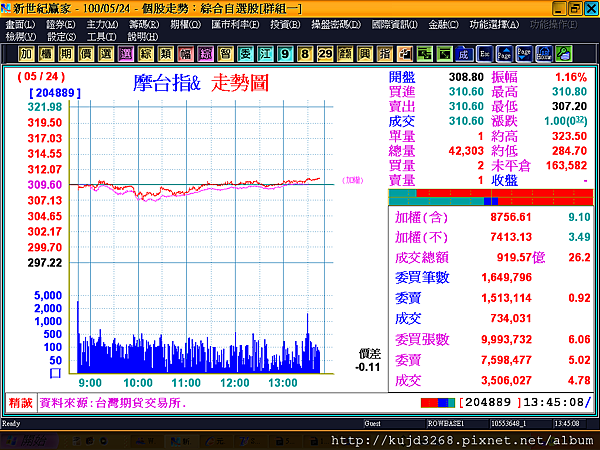Click the 興 toolbar button
Image resolution: width=600 pixels, height=450 pixels.
click(x=365, y=54)
